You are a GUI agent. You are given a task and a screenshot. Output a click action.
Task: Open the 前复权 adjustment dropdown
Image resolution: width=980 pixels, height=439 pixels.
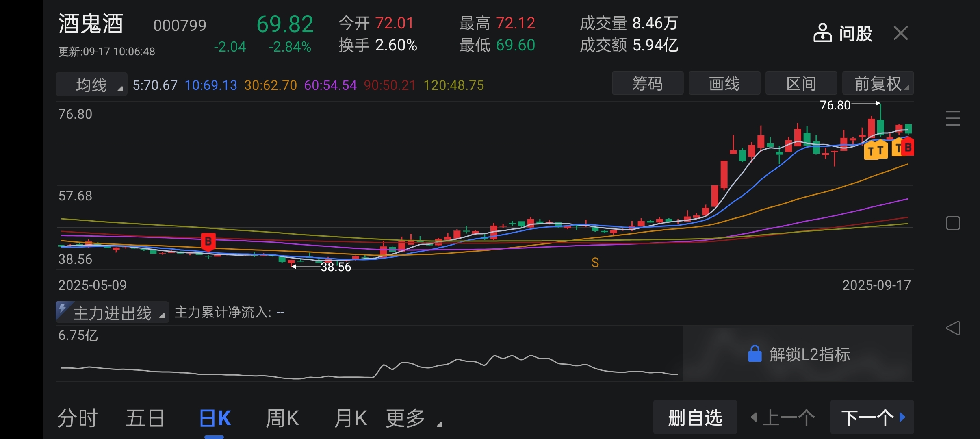click(878, 83)
